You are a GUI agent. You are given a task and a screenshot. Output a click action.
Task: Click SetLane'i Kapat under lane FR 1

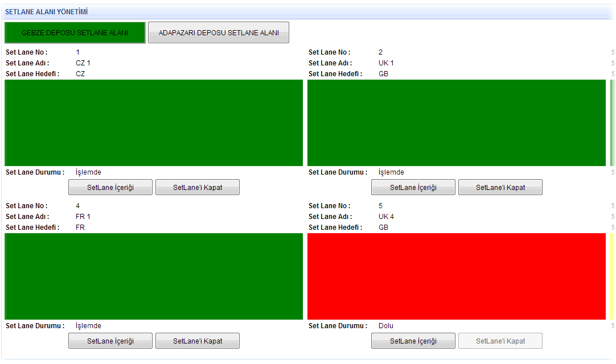pos(197,341)
